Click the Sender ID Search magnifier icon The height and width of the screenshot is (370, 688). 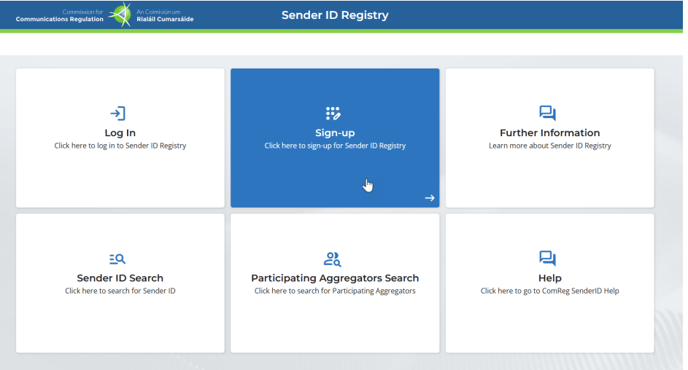[118, 259]
